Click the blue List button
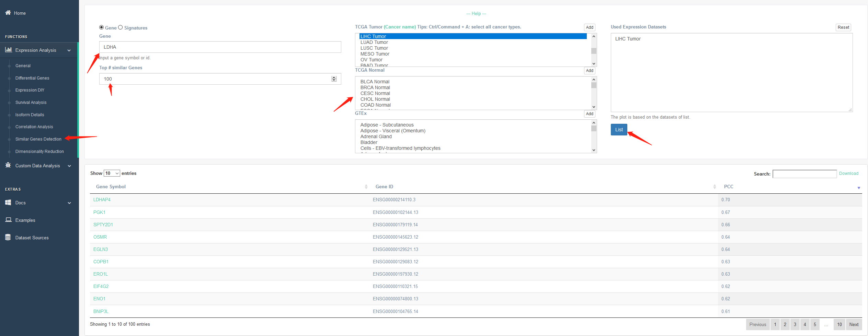Screen dimensions: 868x336 tap(619, 130)
